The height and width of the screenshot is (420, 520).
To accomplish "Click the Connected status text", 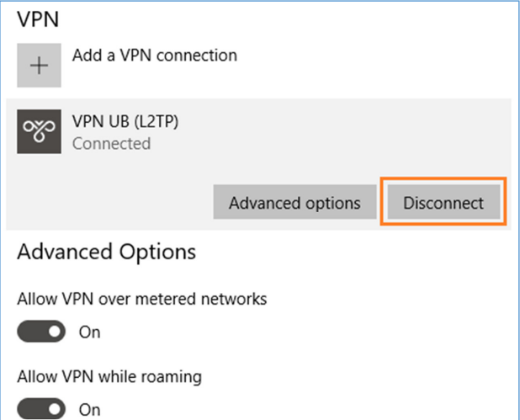I will (x=111, y=144).
